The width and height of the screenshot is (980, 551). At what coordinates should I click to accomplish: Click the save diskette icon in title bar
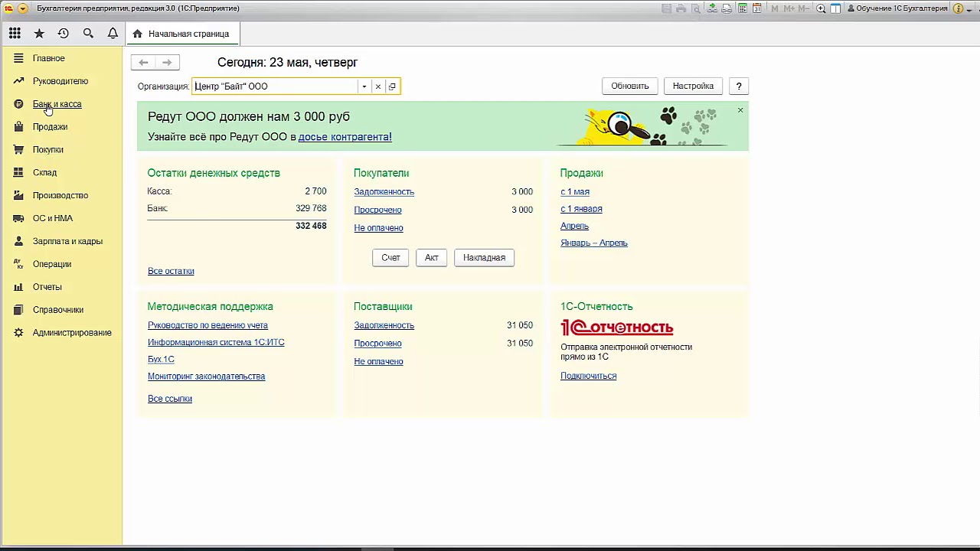point(666,8)
